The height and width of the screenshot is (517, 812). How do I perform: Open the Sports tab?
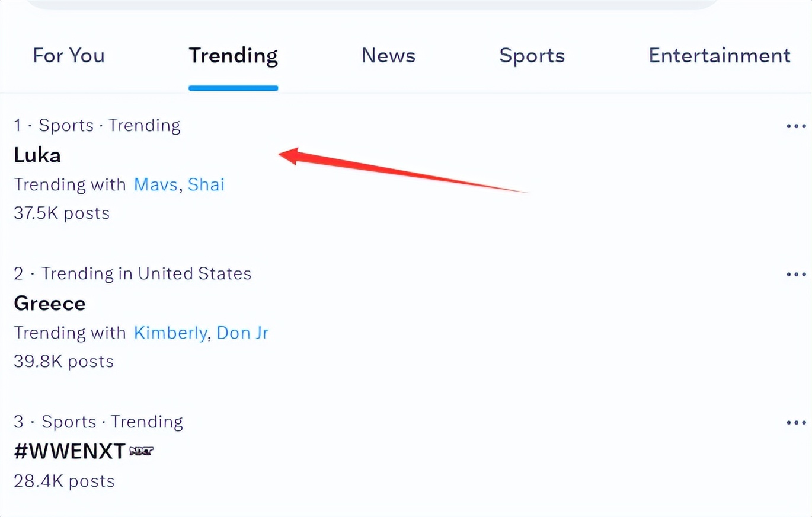tap(532, 56)
